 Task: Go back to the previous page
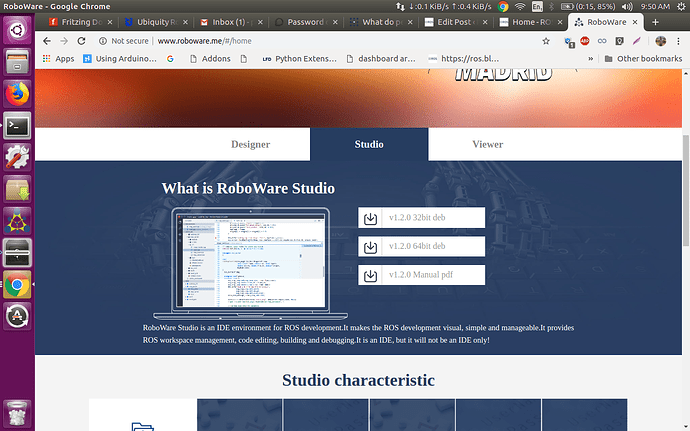point(47,41)
